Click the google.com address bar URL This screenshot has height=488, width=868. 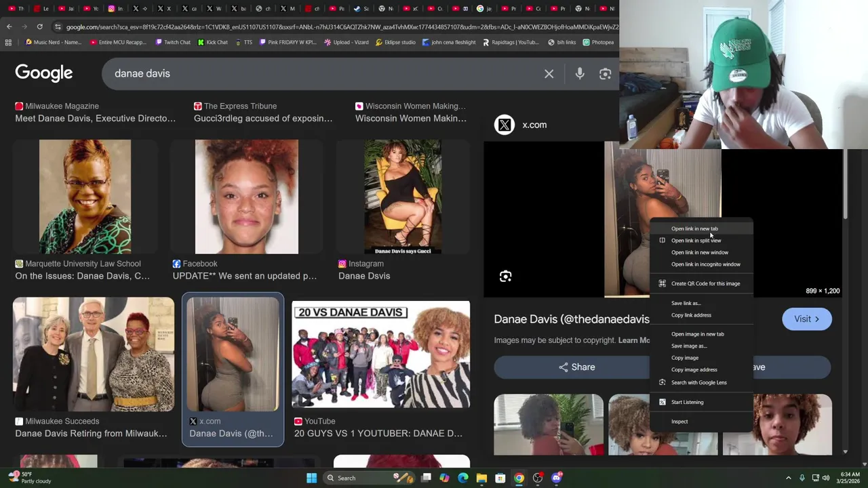click(342, 26)
